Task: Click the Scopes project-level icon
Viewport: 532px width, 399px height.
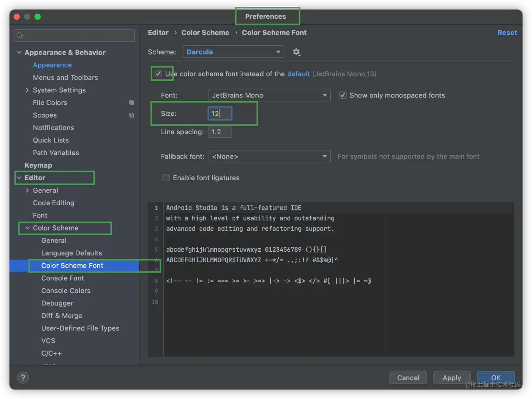Action: coord(131,115)
